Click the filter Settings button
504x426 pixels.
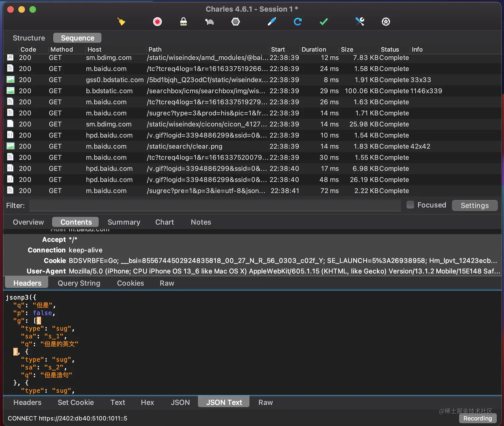474,205
